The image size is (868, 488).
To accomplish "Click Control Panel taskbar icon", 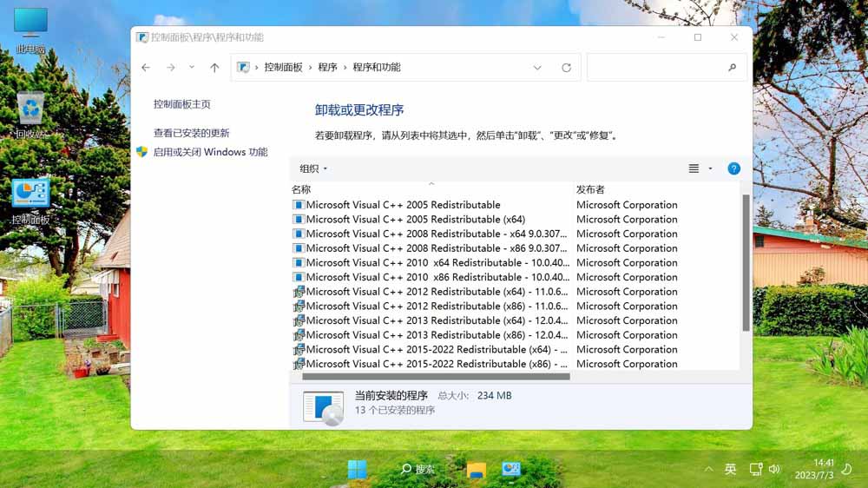I will click(511, 469).
